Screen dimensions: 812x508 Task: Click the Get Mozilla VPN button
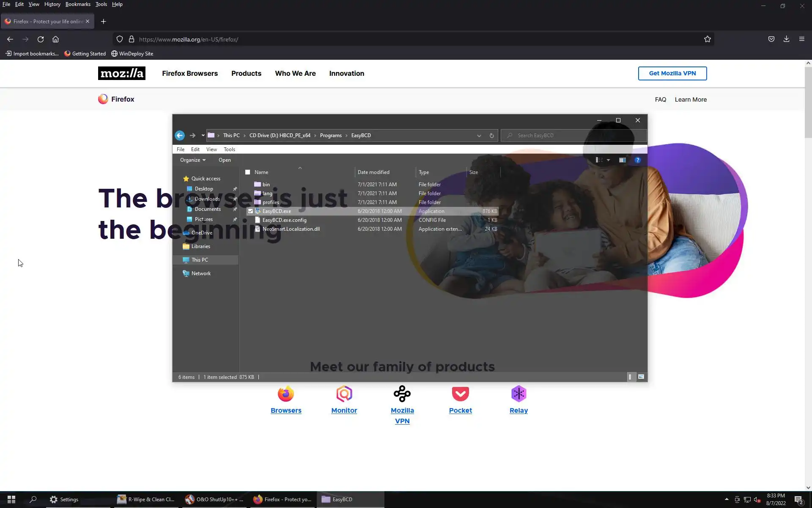pyautogui.click(x=672, y=73)
